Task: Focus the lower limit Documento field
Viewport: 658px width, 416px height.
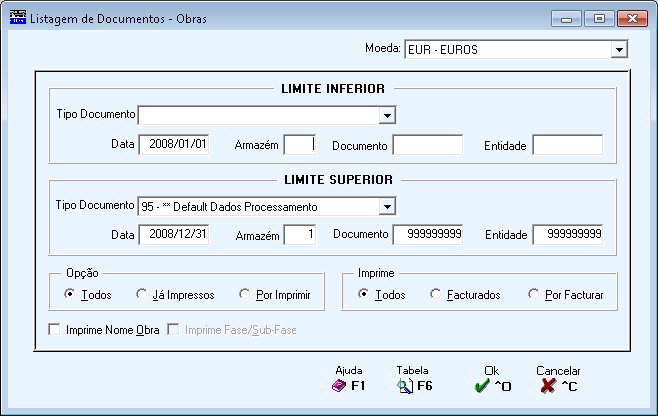Action: tap(427, 145)
